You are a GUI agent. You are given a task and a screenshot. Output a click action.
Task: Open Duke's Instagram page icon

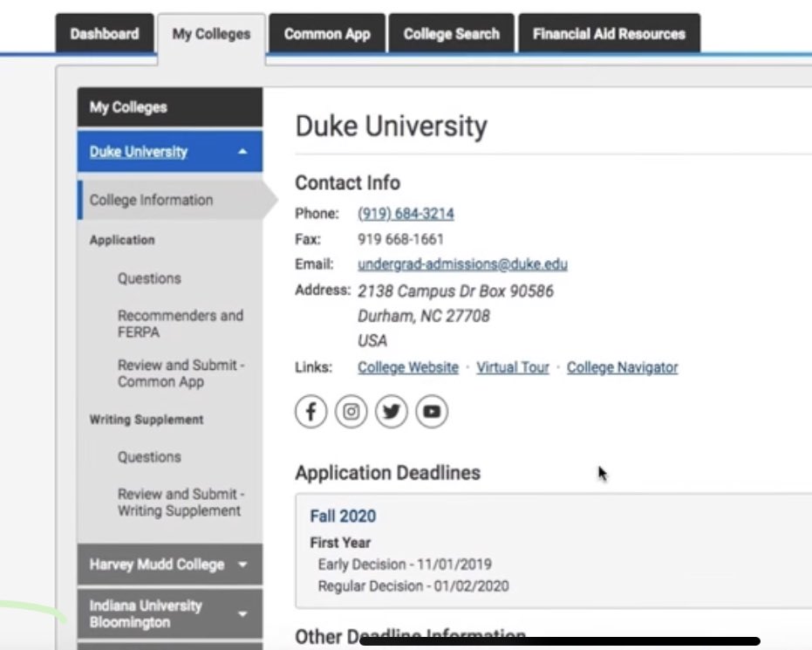pos(351,412)
